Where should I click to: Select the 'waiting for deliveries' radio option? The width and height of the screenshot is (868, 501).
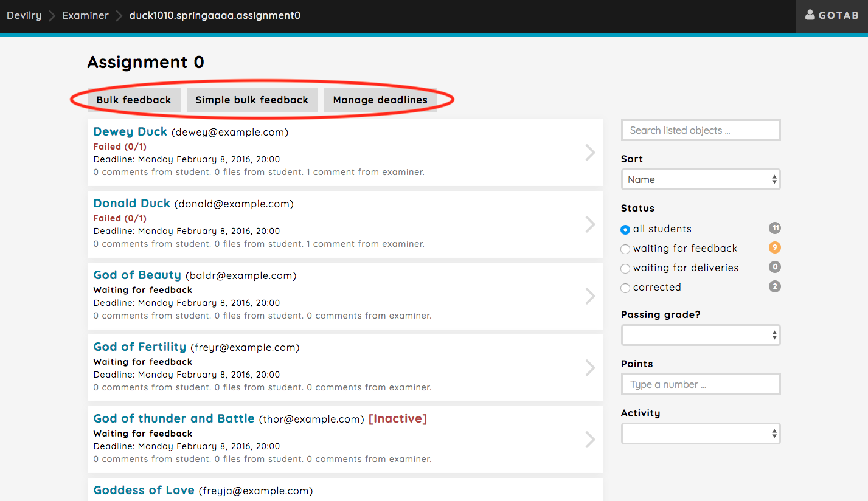coord(625,269)
